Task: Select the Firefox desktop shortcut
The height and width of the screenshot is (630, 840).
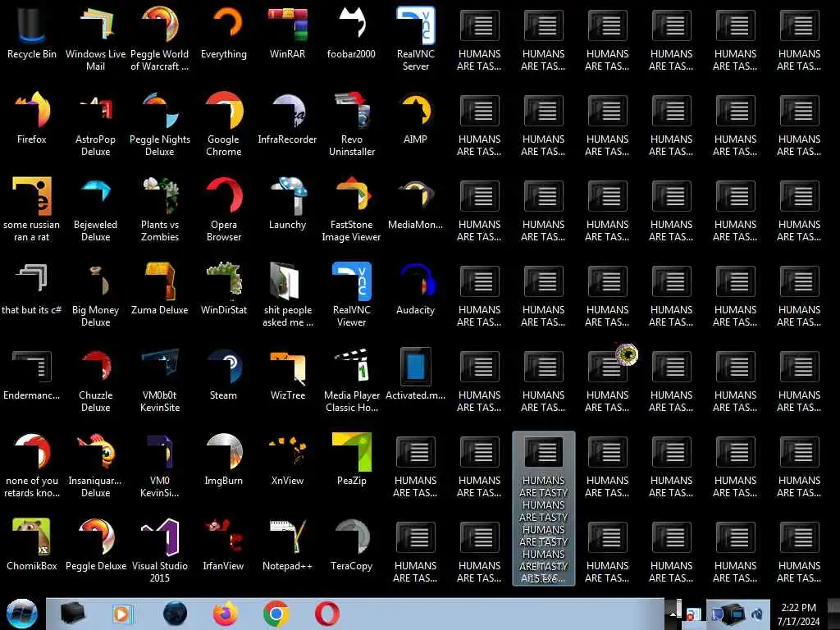Action: (32, 118)
